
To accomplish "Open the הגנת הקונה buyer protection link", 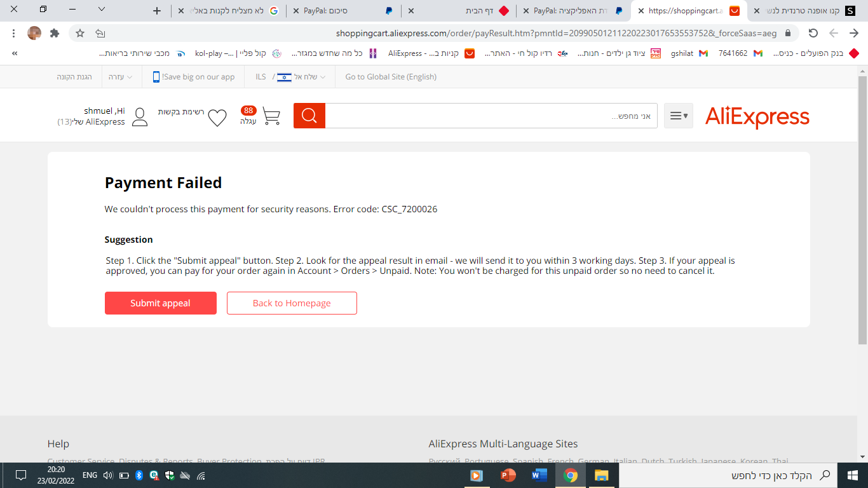I will [x=74, y=77].
